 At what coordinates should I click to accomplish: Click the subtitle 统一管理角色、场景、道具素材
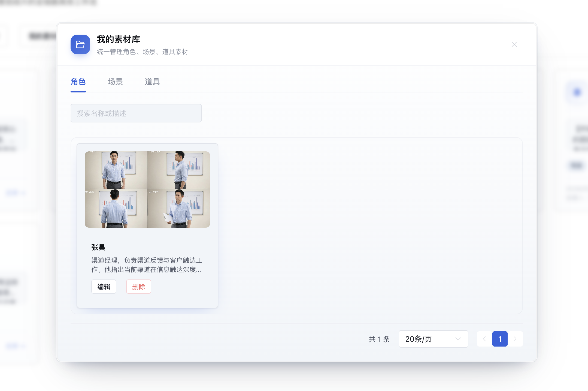[143, 52]
